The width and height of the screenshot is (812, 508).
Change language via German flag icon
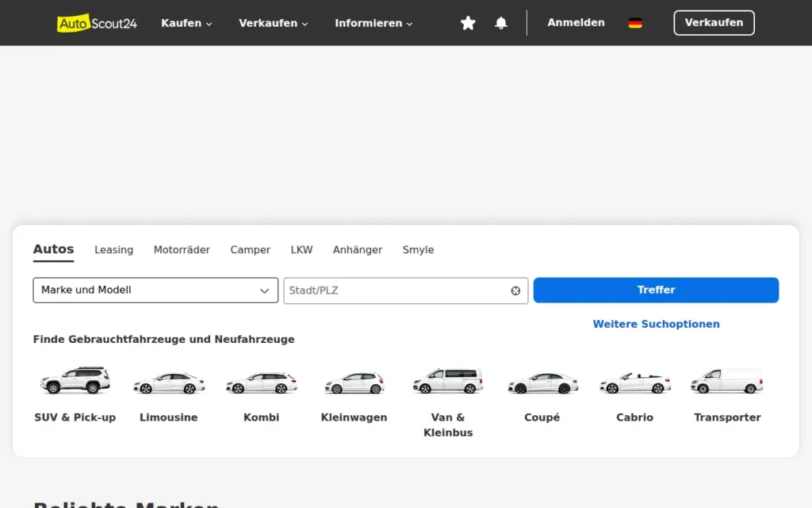[x=635, y=23]
